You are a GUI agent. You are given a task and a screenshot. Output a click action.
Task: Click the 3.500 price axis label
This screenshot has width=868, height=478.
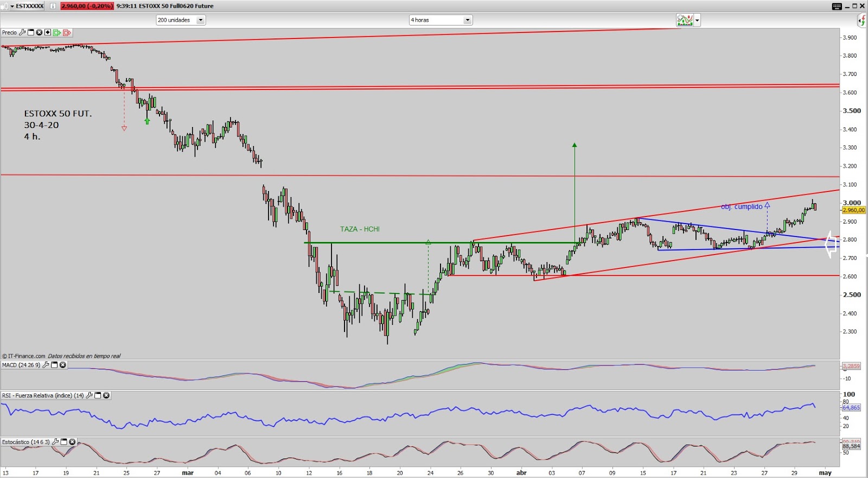(852, 111)
